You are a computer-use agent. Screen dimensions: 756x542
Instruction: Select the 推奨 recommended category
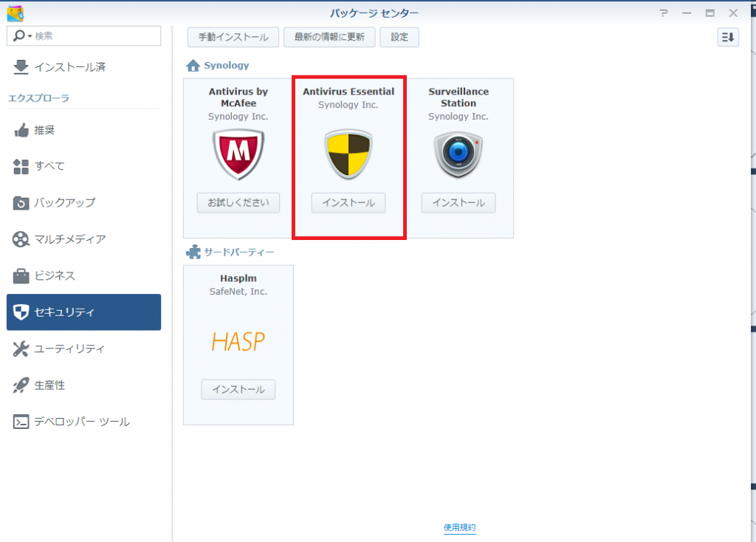[x=84, y=130]
